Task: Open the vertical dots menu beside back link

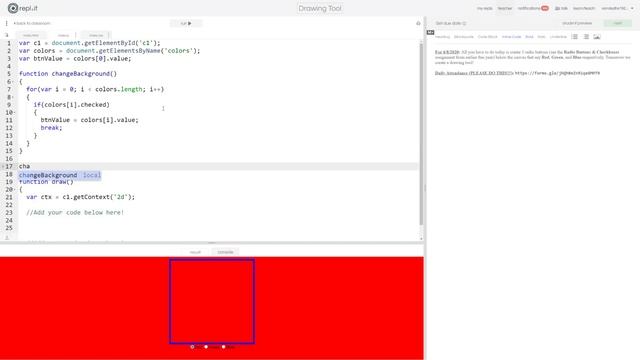Action: [x=7, y=23]
